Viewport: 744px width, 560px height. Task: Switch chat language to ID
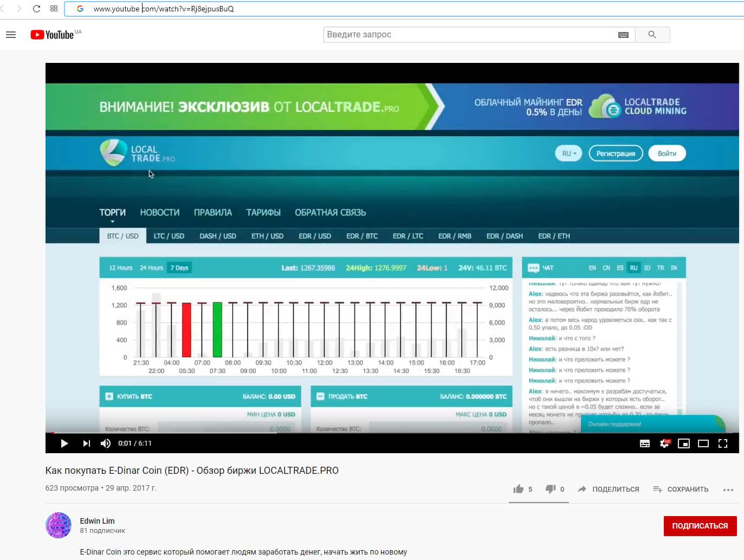pyautogui.click(x=647, y=268)
